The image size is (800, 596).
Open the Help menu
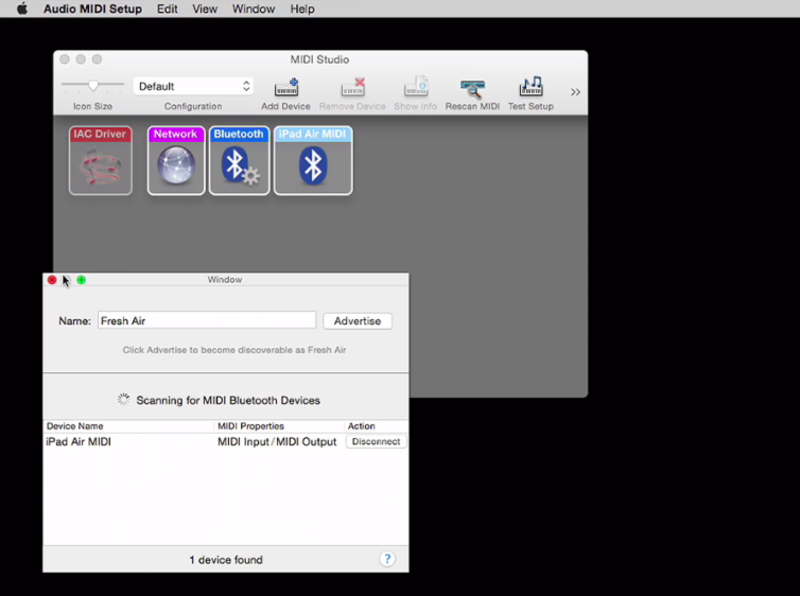(x=303, y=9)
